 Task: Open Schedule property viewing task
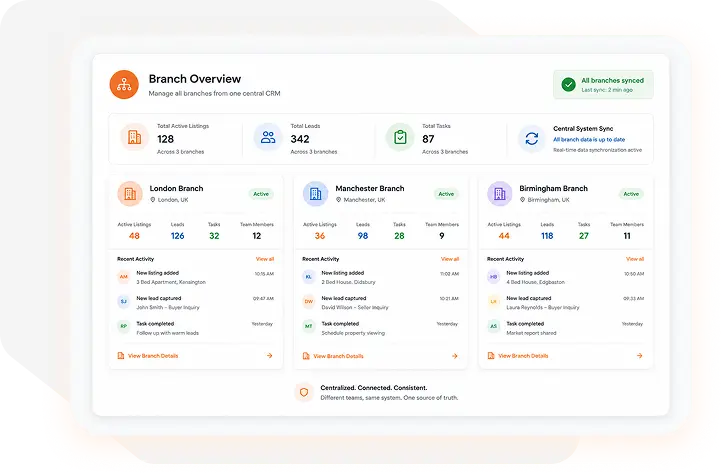coord(353,333)
